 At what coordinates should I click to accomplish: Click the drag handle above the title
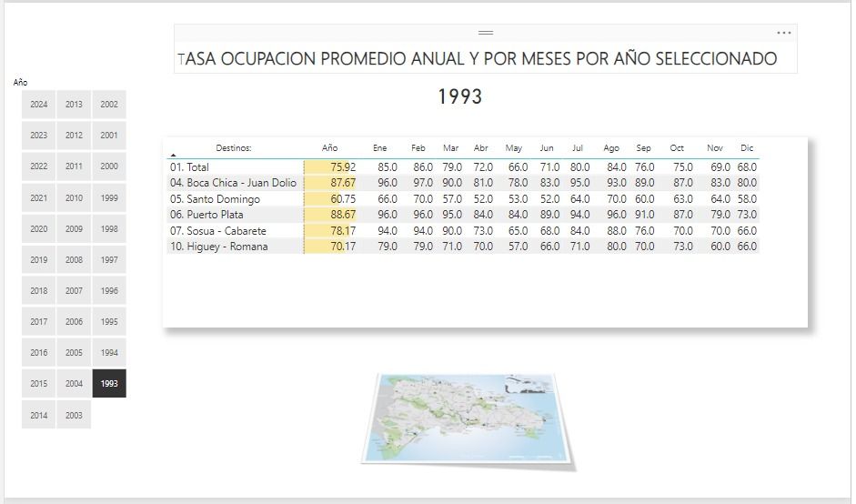[486, 33]
